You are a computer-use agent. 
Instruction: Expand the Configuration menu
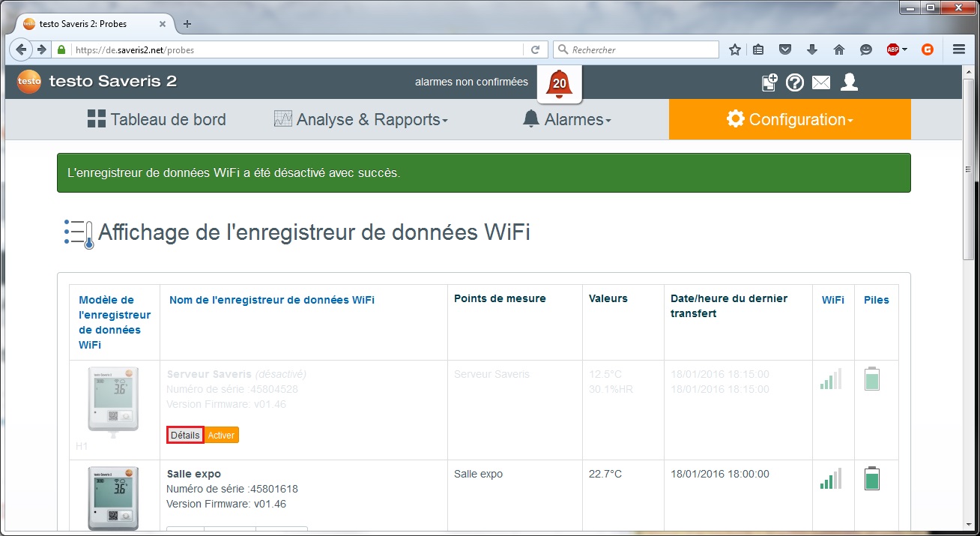click(x=790, y=119)
